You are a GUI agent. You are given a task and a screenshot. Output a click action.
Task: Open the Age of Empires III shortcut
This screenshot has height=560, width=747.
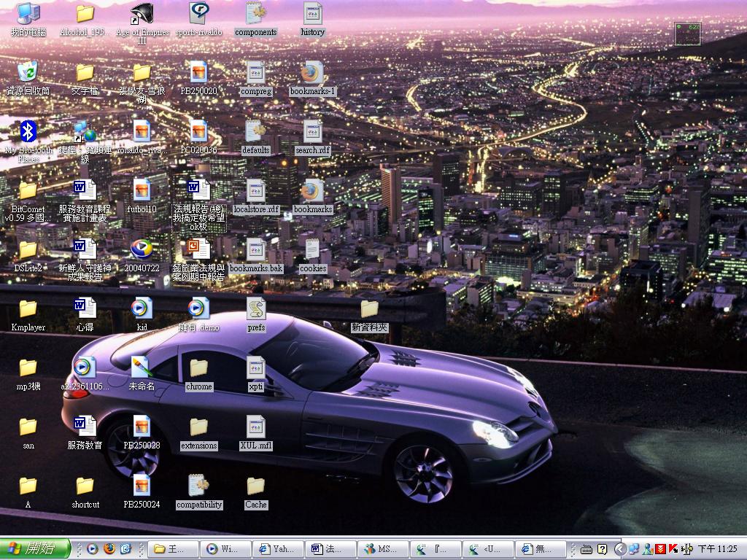pyautogui.click(x=142, y=15)
